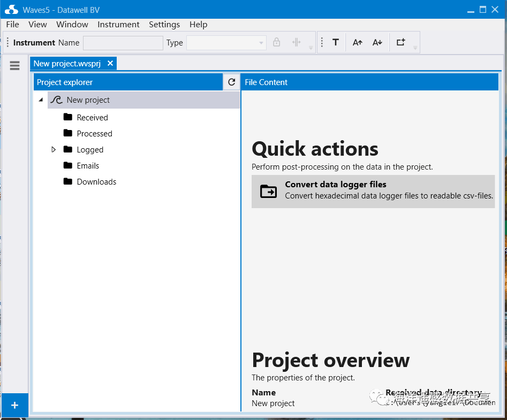Open the Settings menu
This screenshot has height=420, width=507.
tap(164, 25)
